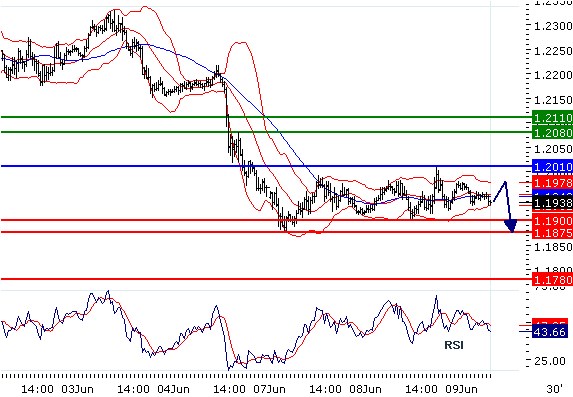Click the 30' timeframe label
The width and height of the screenshot is (573, 397).
(x=554, y=389)
